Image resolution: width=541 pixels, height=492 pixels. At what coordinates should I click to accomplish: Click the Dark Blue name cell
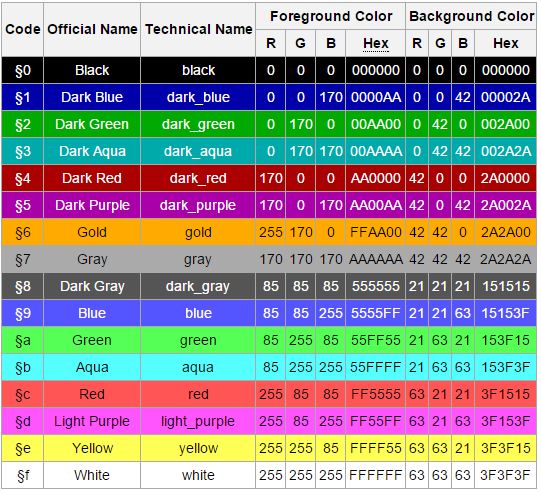pos(92,97)
